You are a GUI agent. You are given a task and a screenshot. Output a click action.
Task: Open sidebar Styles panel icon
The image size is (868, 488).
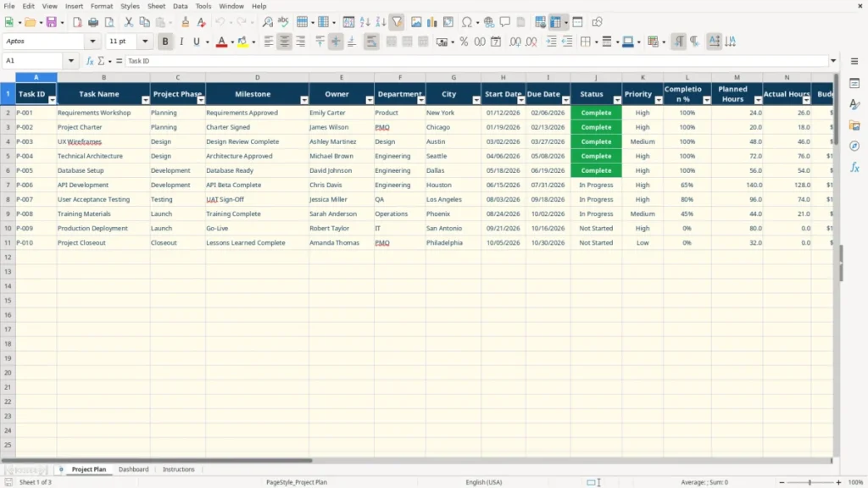[x=854, y=104]
